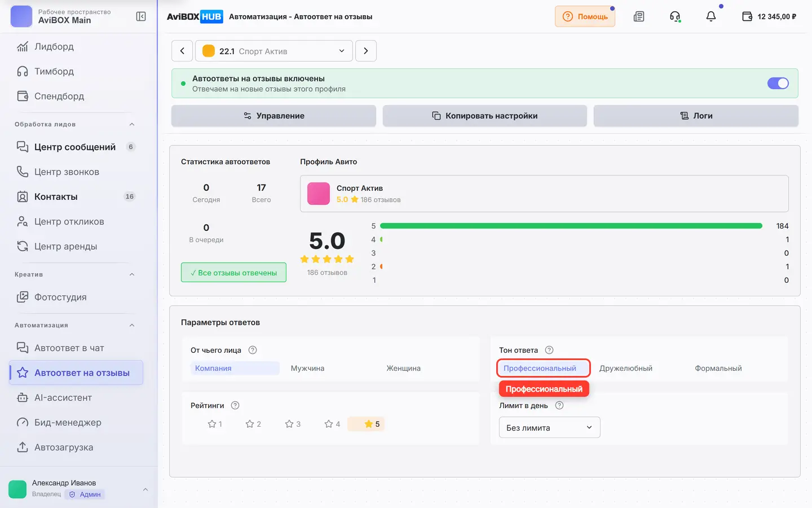Open Бид-менеджер in the sidebar
The width and height of the screenshot is (812, 508).
(x=76, y=422)
